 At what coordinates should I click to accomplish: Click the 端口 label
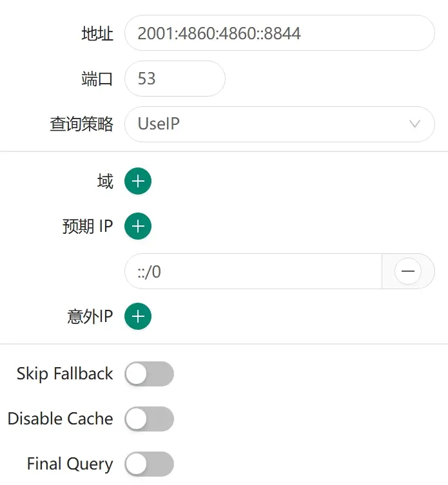pyautogui.click(x=97, y=79)
